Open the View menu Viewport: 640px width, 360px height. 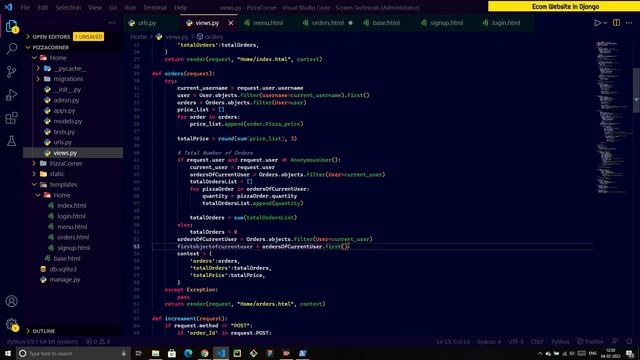pyautogui.click(x=95, y=7)
